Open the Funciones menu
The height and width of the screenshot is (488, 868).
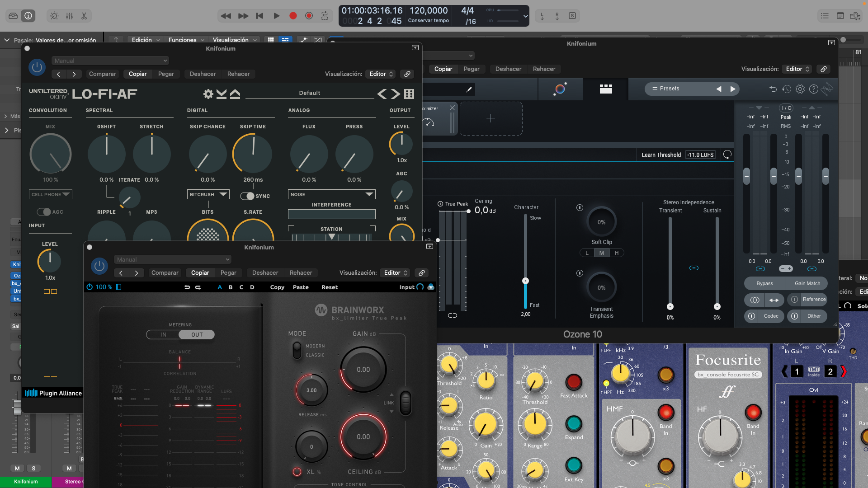183,40
